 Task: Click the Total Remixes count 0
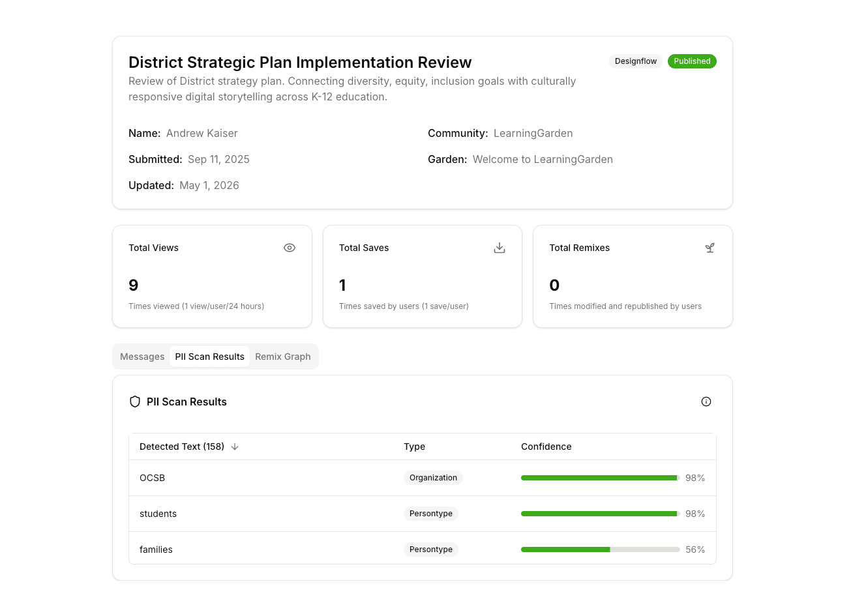[x=554, y=285]
